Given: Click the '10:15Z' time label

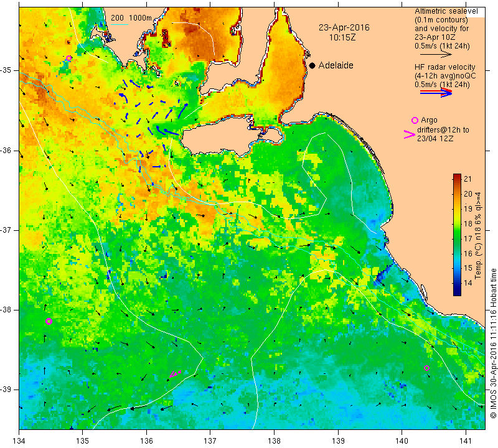Looking at the screenshot, I should pyautogui.click(x=342, y=37).
